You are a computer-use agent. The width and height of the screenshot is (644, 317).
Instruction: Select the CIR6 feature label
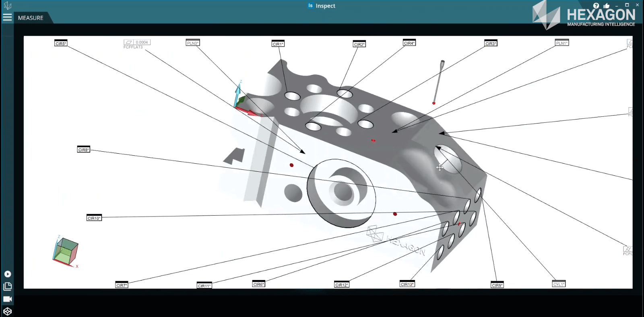pos(259,284)
